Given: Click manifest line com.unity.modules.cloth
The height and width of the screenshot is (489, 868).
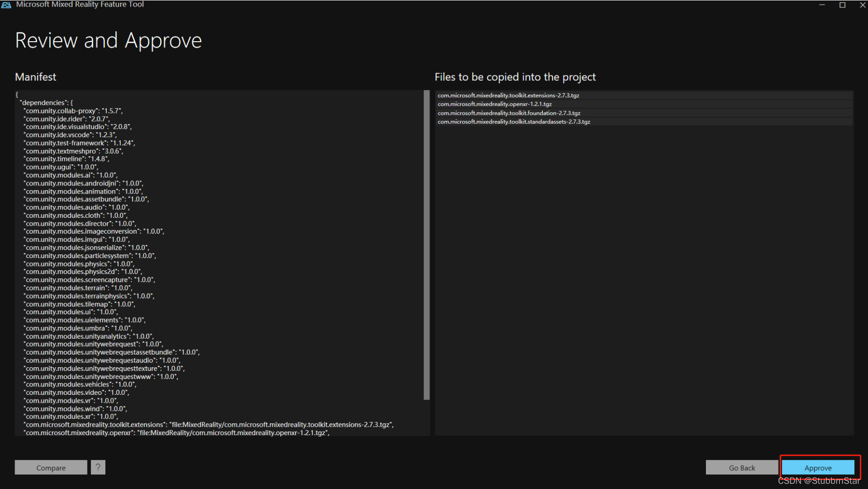Looking at the screenshot, I should [x=75, y=215].
